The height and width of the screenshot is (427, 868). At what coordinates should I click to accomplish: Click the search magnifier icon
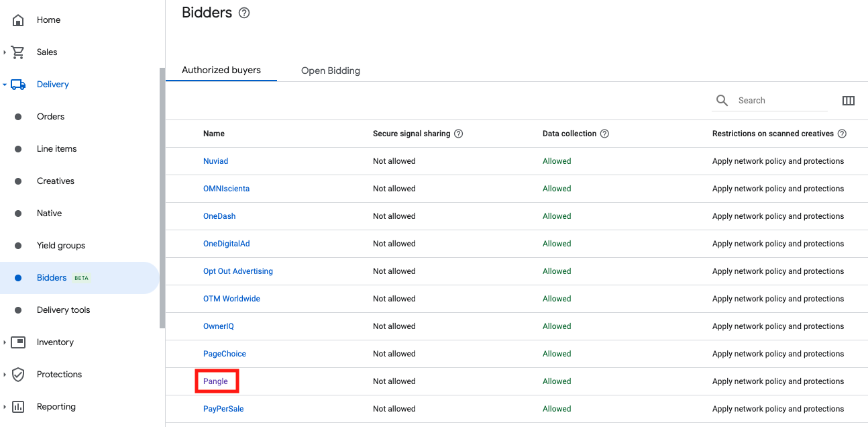[722, 101]
